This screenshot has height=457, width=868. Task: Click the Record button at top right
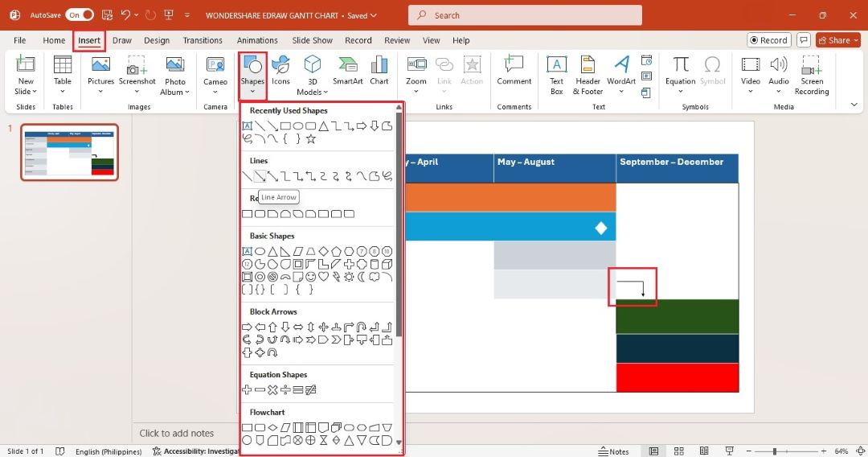click(769, 40)
